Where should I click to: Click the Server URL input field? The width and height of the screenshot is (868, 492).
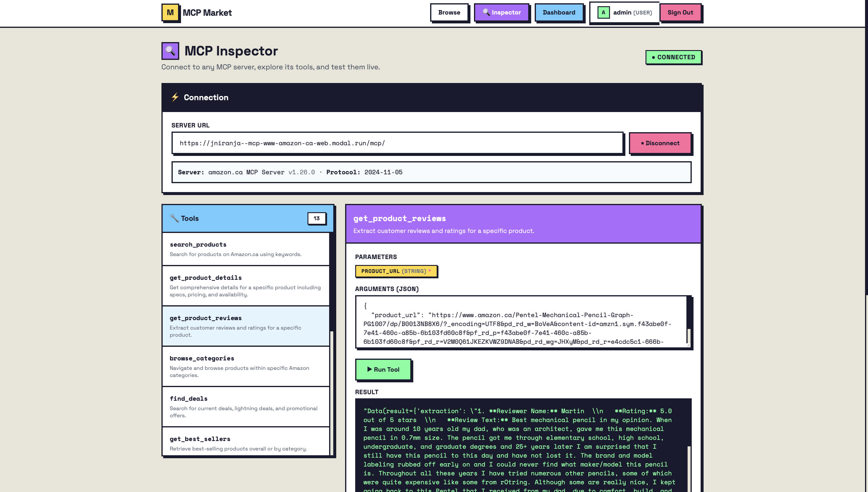point(397,143)
